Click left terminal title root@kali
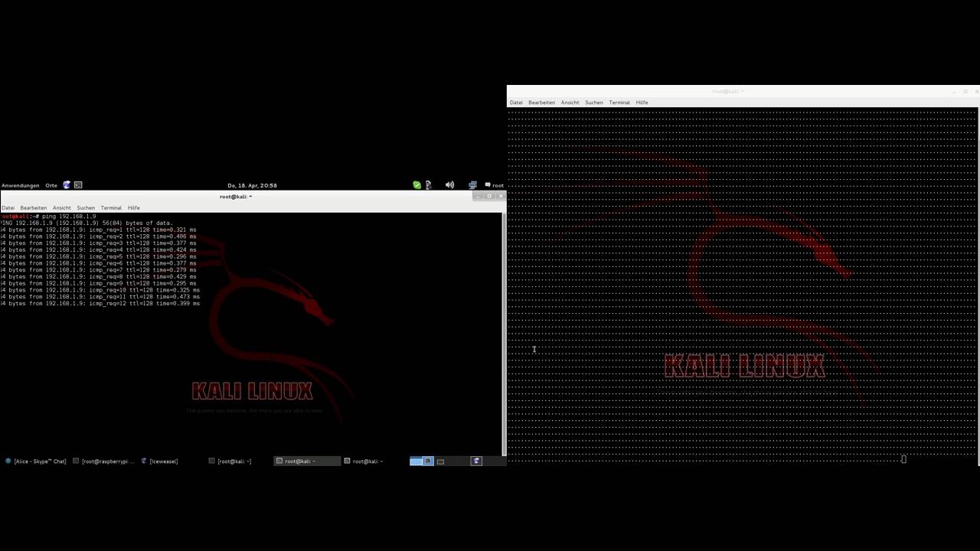The height and width of the screenshot is (551, 980). (236, 197)
